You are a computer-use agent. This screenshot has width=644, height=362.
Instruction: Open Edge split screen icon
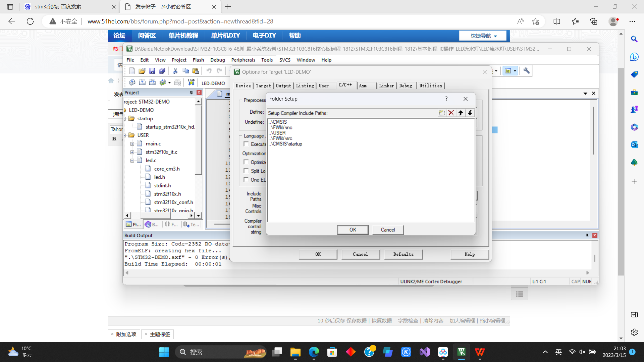pyautogui.click(x=557, y=21)
